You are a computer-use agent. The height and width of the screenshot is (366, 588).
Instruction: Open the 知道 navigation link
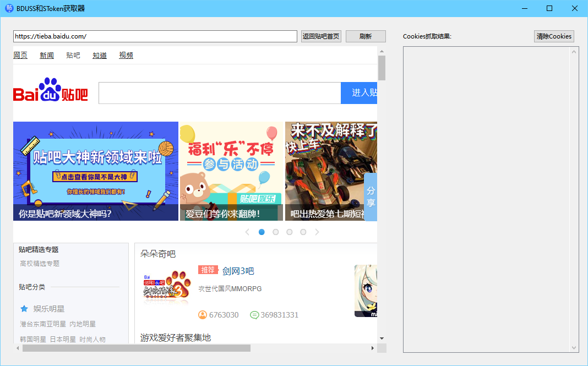(99, 55)
